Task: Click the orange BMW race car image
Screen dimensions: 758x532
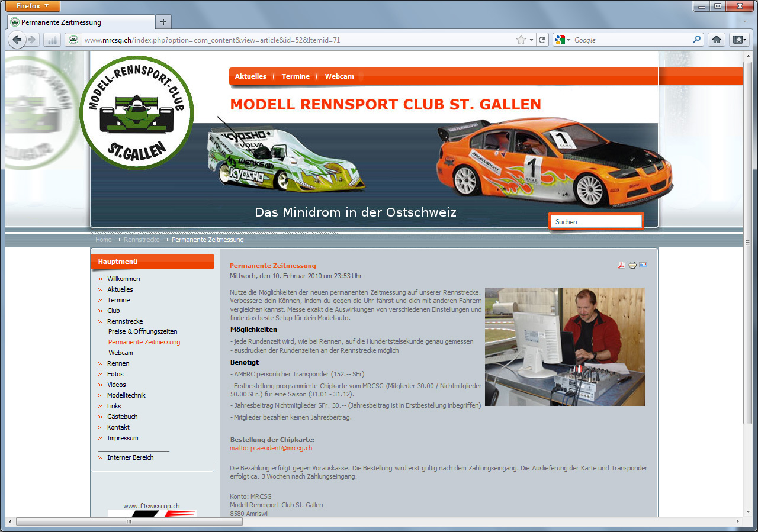Action: click(555, 161)
